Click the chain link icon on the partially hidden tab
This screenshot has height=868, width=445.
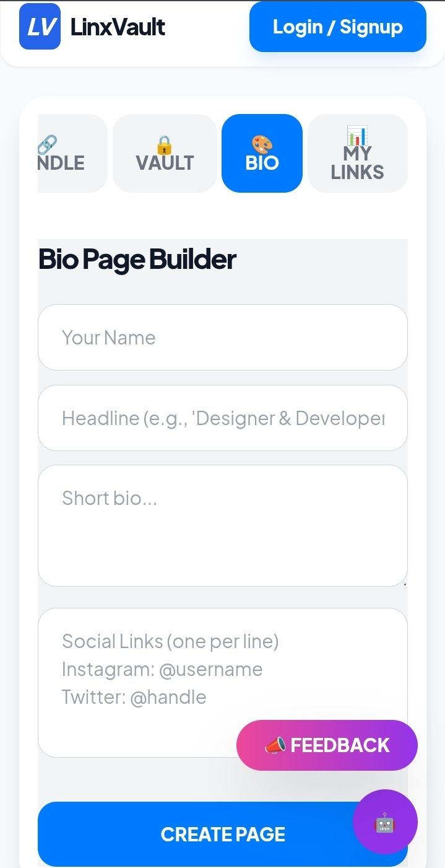pos(47,144)
